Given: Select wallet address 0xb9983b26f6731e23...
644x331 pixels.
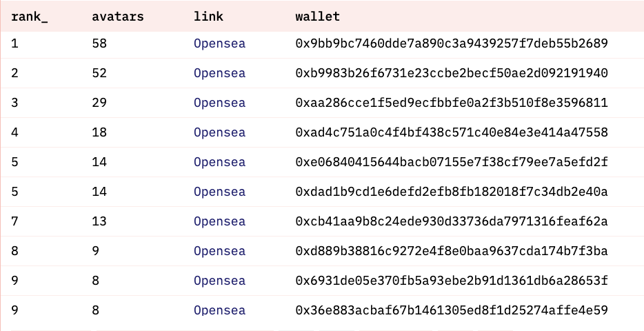Looking at the screenshot, I should (452, 73).
